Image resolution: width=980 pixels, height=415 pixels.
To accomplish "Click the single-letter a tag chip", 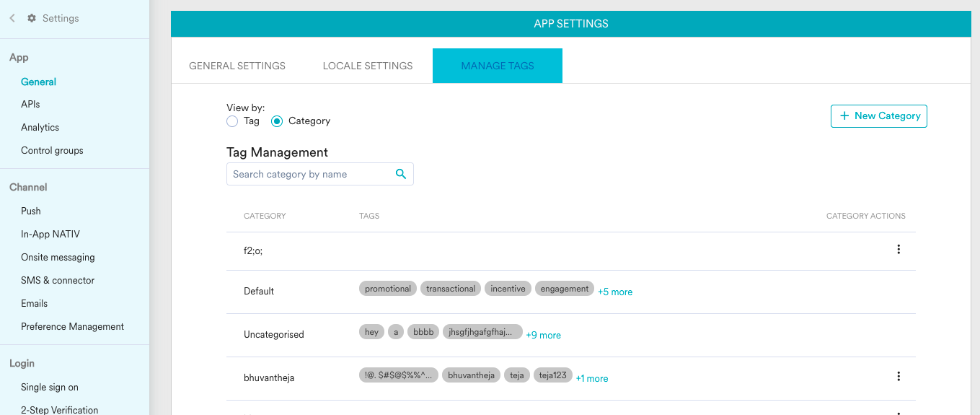I will pyautogui.click(x=396, y=332).
